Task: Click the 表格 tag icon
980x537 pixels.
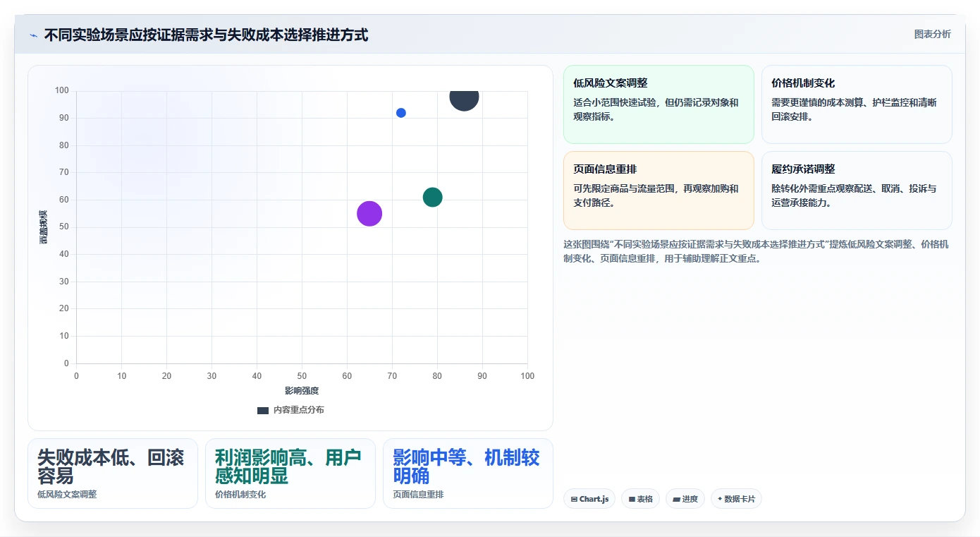Action: [632, 499]
